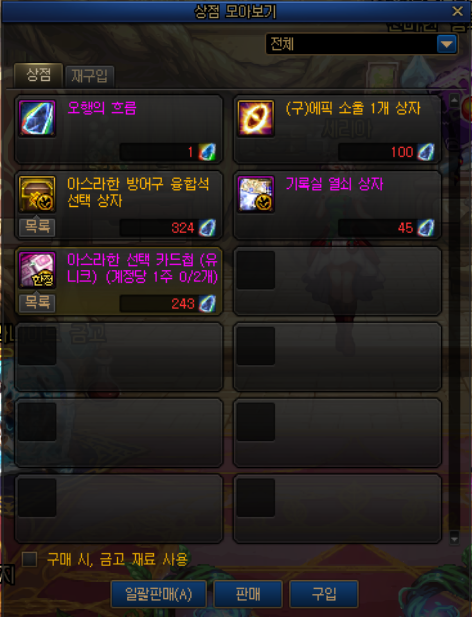Click the 일괄판매(A) button
The image size is (472, 617).
[159, 594]
